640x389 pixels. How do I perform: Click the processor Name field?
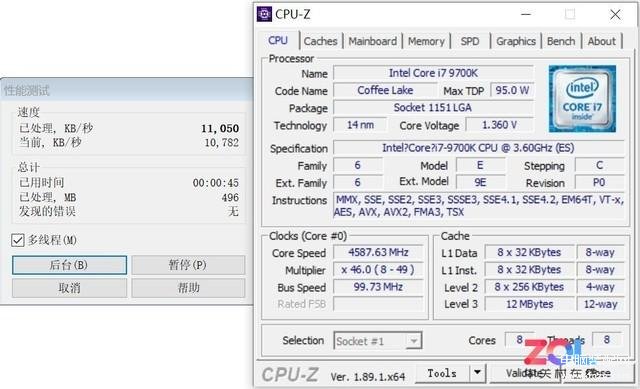pyautogui.click(x=433, y=73)
